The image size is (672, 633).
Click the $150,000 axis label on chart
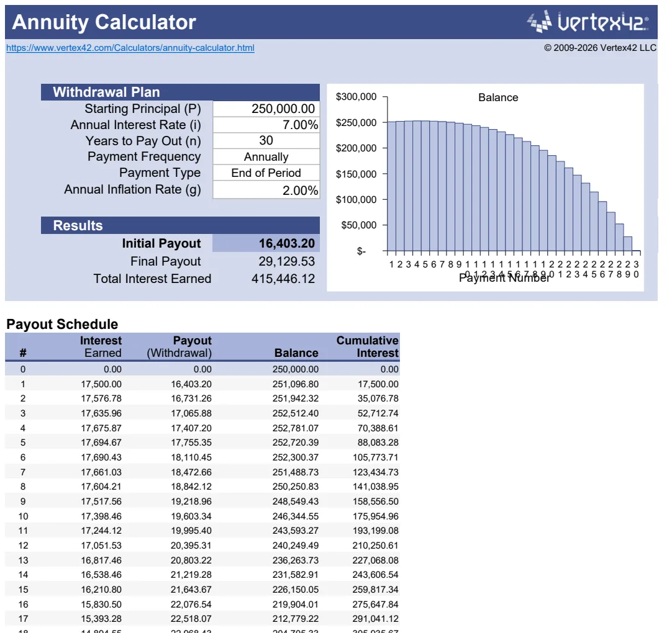click(x=356, y=174)
